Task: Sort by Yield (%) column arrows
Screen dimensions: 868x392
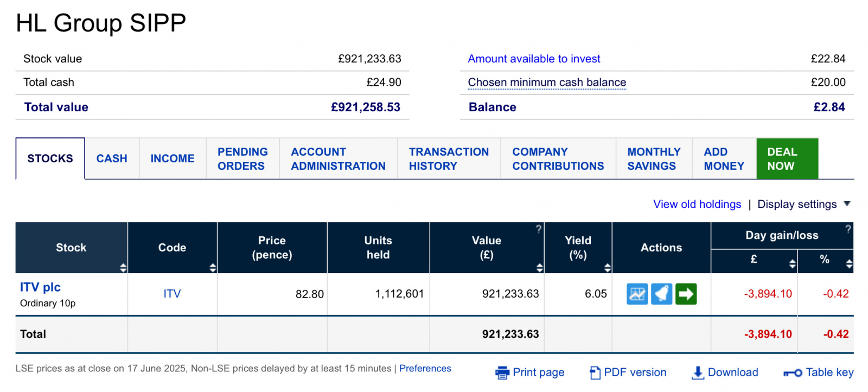Action: (608, 267)
